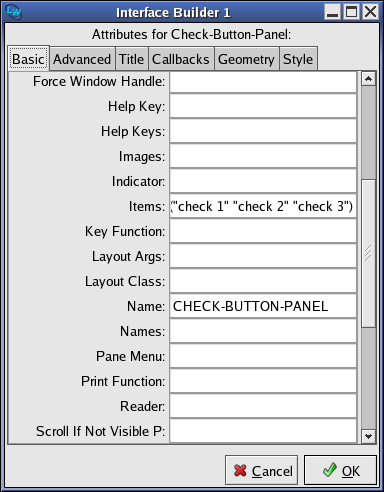The height and width of the screenshot is (492, 384).
Task: Focus the Force Window Handle field
Action: pos(263,82)
